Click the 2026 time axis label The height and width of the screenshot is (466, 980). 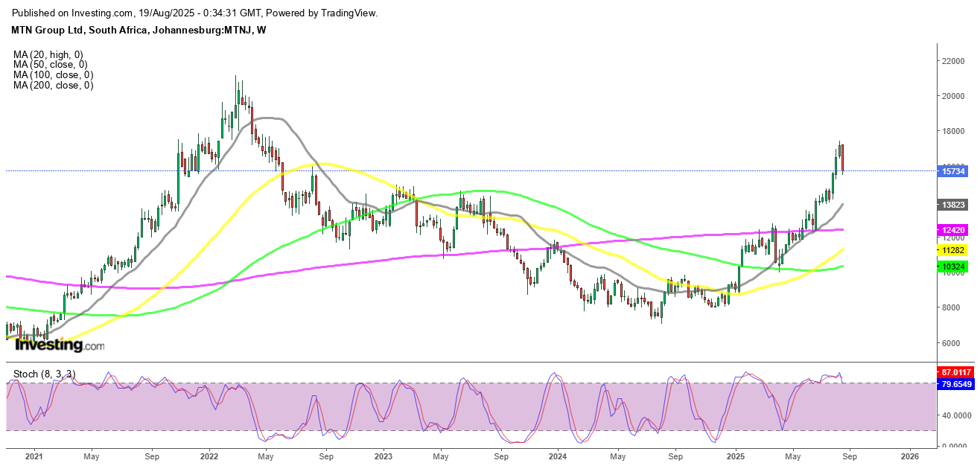(910, 455)
